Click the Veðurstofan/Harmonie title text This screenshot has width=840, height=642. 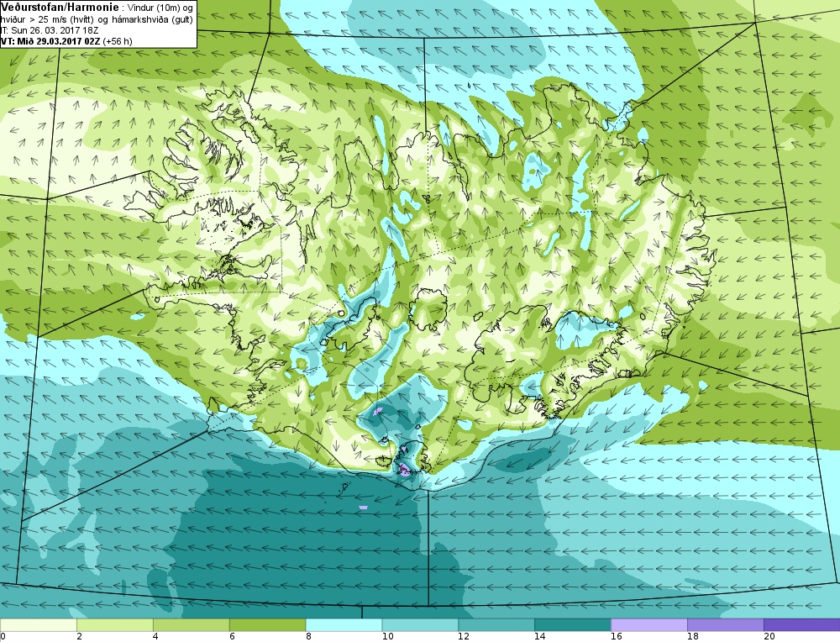click(60, 8)
